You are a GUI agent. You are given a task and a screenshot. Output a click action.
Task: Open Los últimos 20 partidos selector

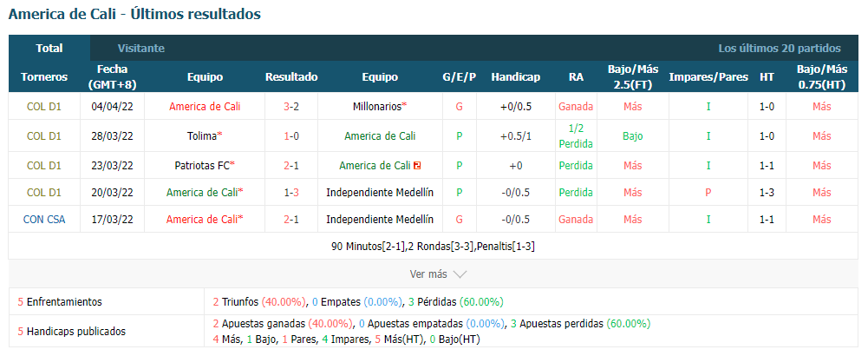click(780, 49)
